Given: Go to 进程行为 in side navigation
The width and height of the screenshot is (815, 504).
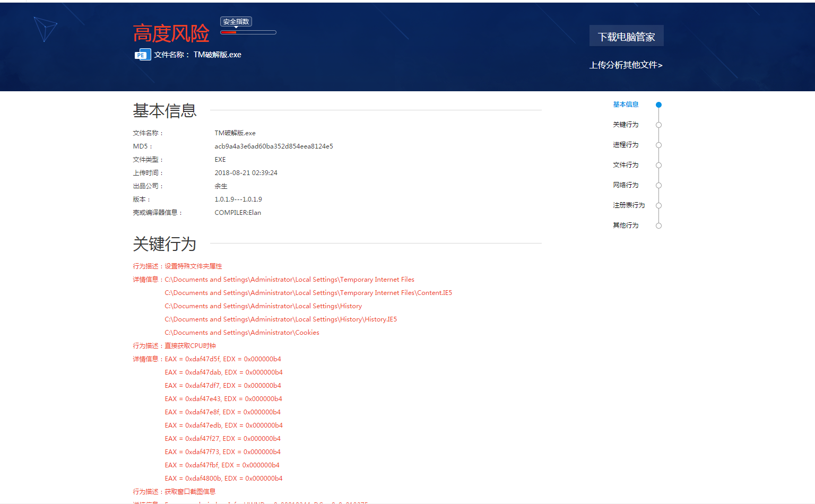Looking at the screenshot, I should pos(626,145).
